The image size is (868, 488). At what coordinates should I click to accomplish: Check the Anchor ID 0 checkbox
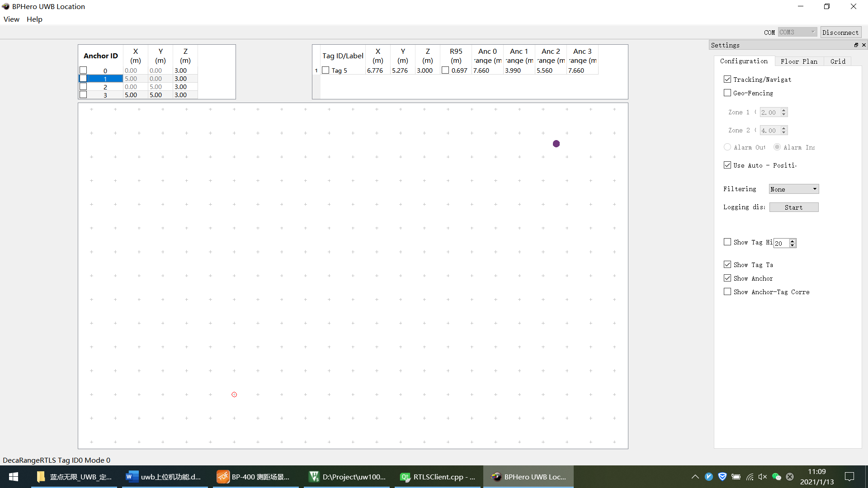pyautogui.click(x=83, y=70)
